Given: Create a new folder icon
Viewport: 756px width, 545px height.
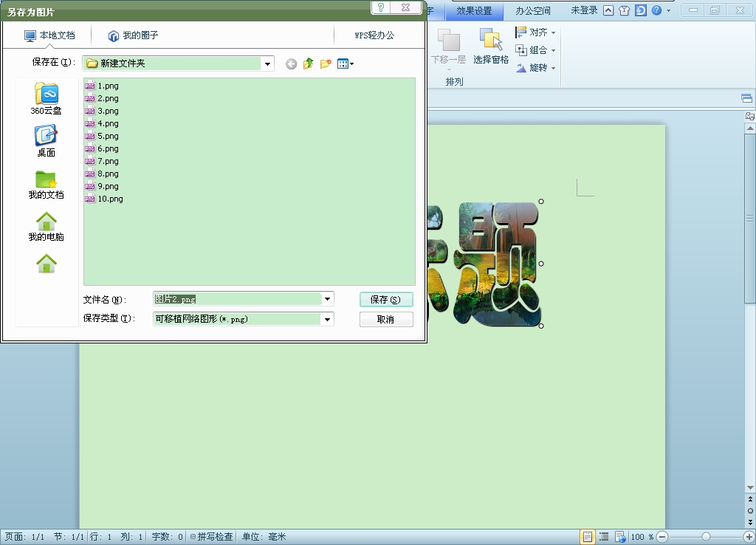Looking at the screenshot, I should pos(326,64).
